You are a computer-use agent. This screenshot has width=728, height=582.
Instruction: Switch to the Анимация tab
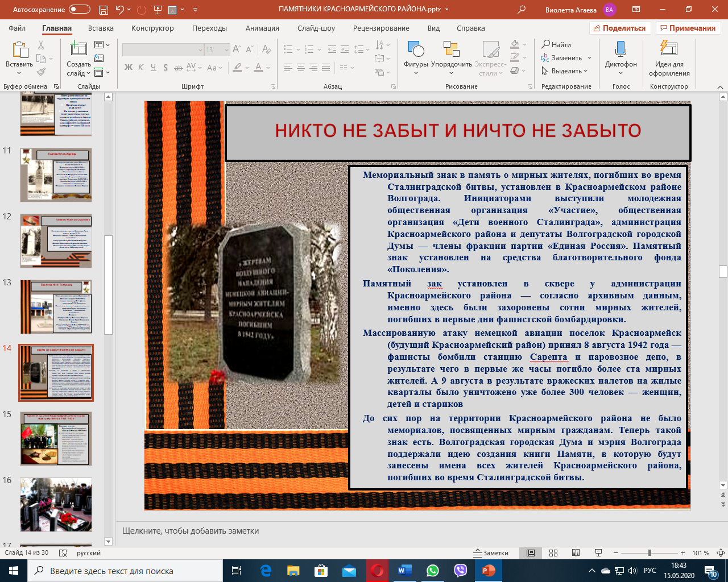click(262, 28)
